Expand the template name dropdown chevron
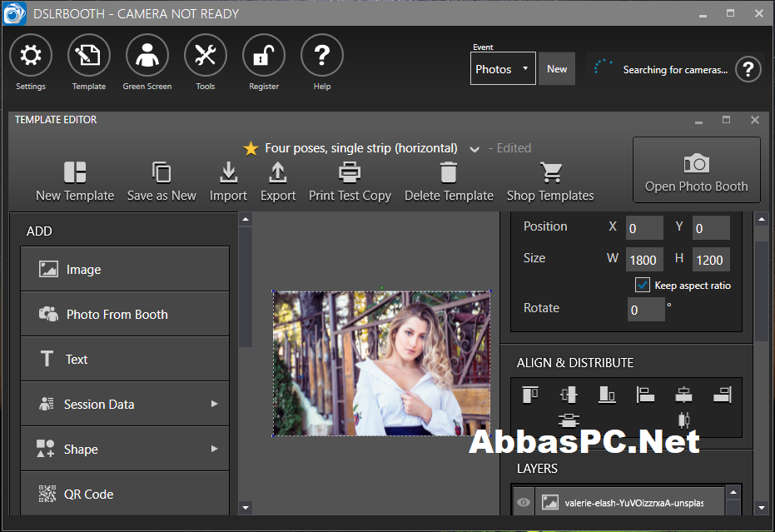The height and width of the screenshot is (532, 775). tap(474, 149)
